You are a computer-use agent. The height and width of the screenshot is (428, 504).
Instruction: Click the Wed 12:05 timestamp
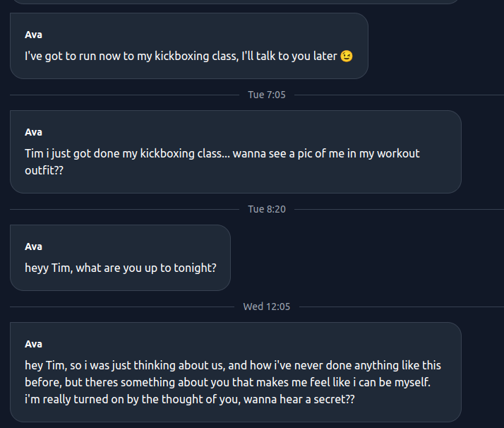point(267,307)
